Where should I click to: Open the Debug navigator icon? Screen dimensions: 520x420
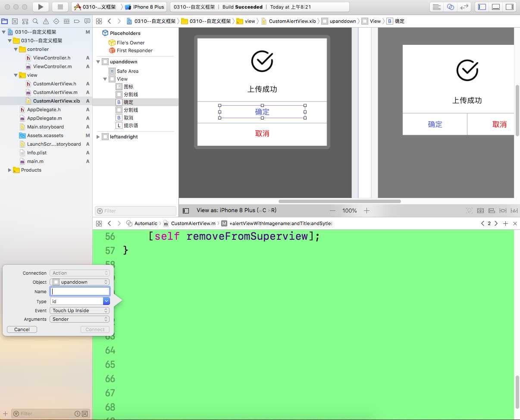pyautogui.click(x=66, y=21)
